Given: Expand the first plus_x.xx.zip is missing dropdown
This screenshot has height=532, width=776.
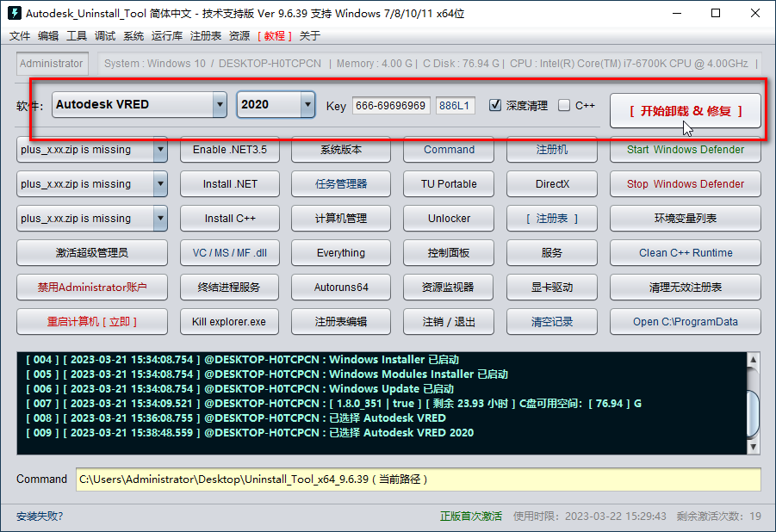Looking at the screenshot, I should [x=160, y=150].
